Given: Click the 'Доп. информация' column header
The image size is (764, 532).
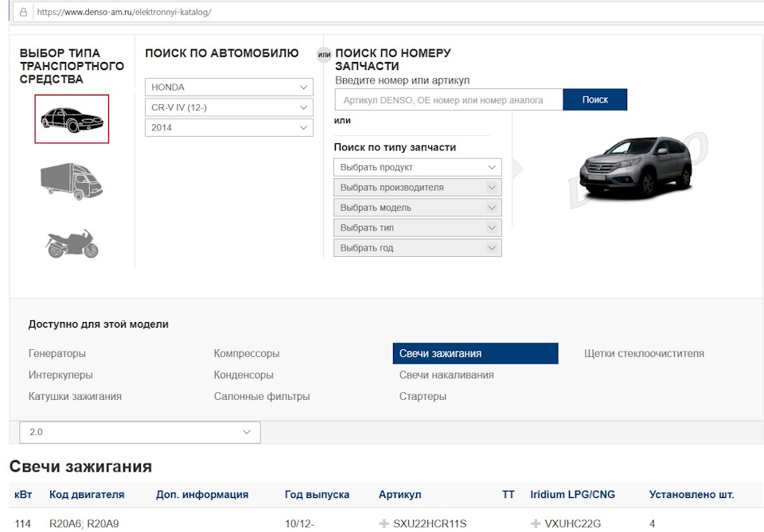Looking at the screenshot, I should coord(202,495).
